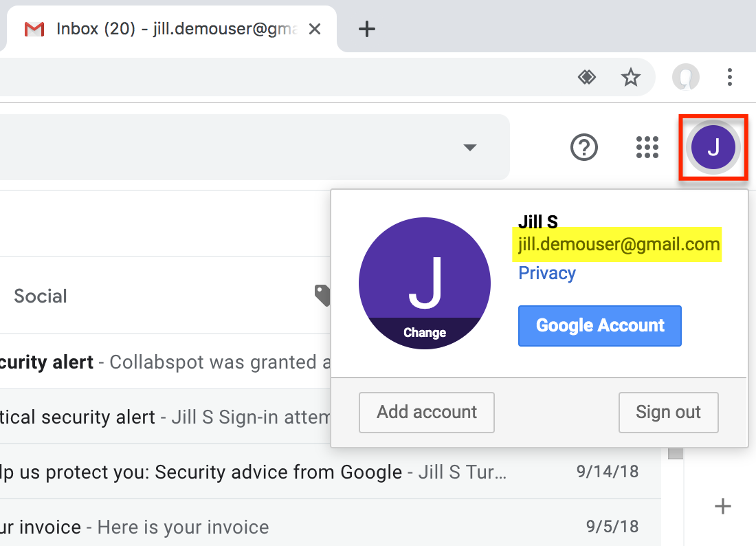Click Change under the profile picture
756x546 pixels.
[424, 331]
